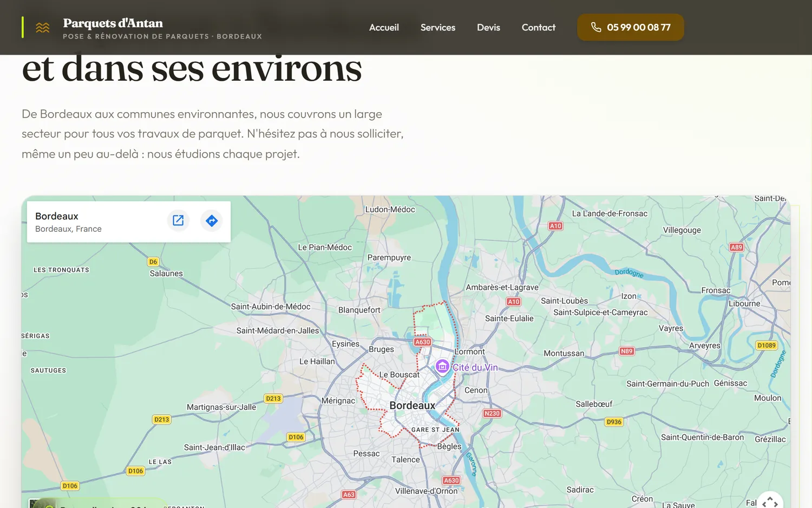Screen dimensions: 812x508
Task: Click the Cité du Vin museum marker
Action: pyautogui.click(x=442, y=367)
